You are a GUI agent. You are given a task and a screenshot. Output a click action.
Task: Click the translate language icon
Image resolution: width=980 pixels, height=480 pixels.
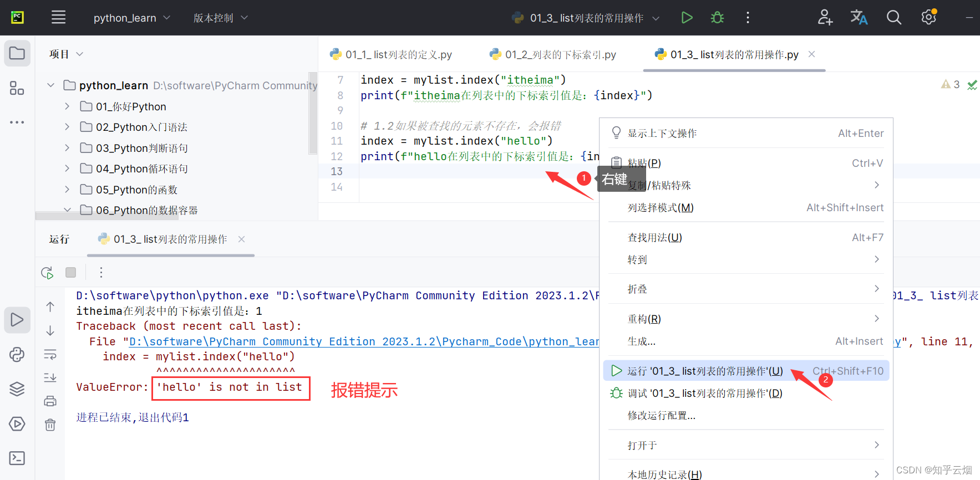859,18
